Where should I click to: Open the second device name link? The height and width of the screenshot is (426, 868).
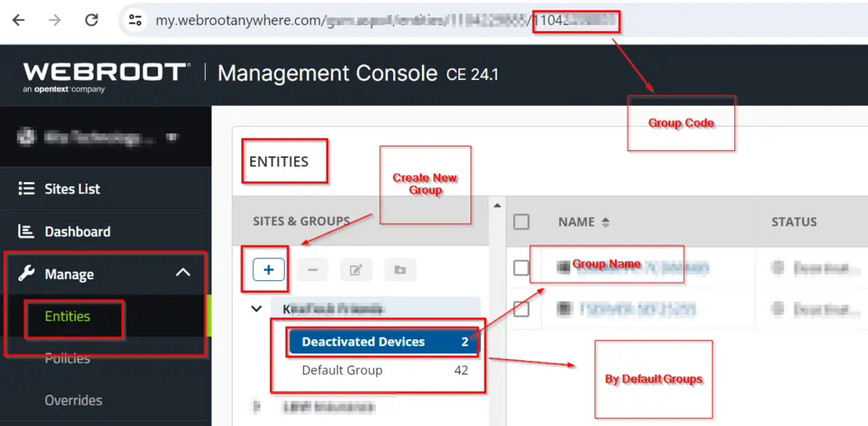coord(637,309)
